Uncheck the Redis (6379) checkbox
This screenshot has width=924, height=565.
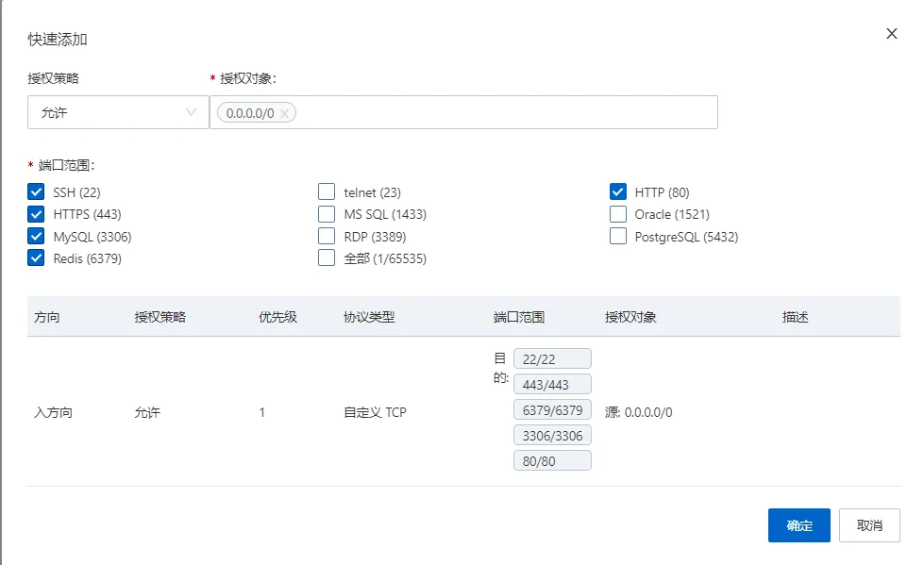point(37,258)
